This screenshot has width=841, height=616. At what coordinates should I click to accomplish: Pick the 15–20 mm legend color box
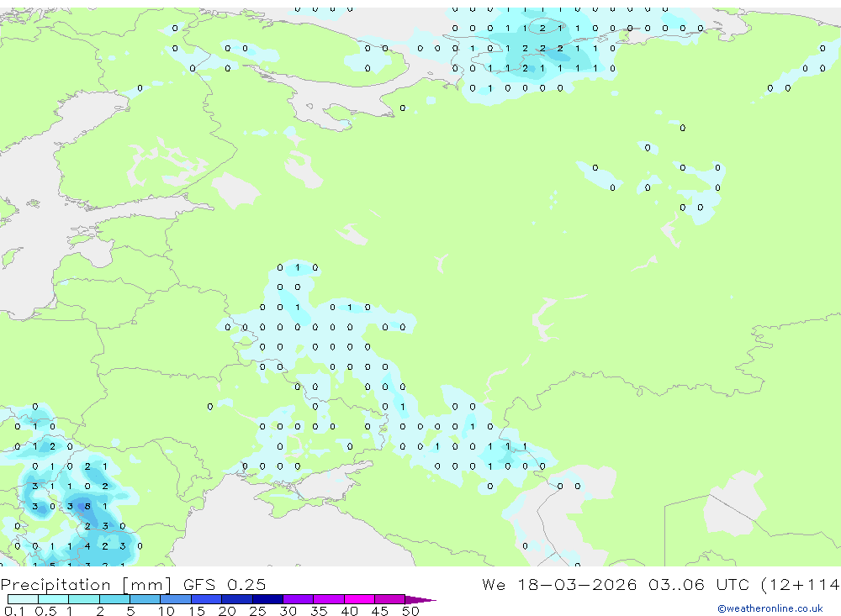coord(207,599)
